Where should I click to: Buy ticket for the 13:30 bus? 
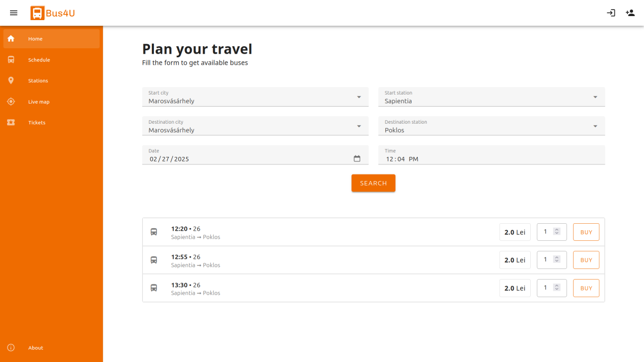[x=586, y=288]
